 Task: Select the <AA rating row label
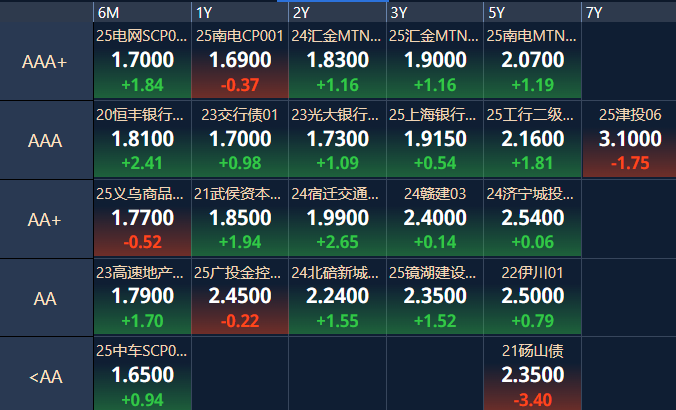[46, 374]
